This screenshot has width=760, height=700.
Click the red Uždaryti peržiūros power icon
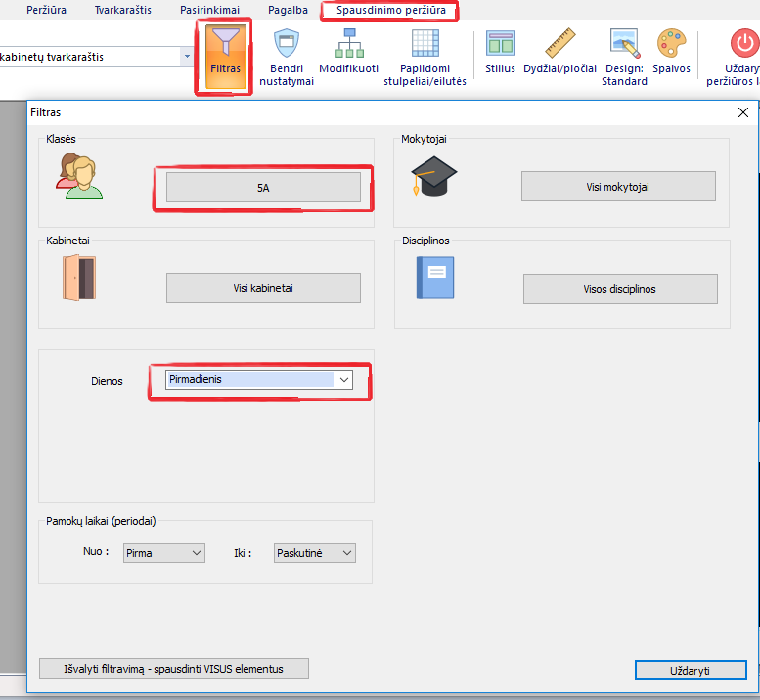[x=743, y=44]
